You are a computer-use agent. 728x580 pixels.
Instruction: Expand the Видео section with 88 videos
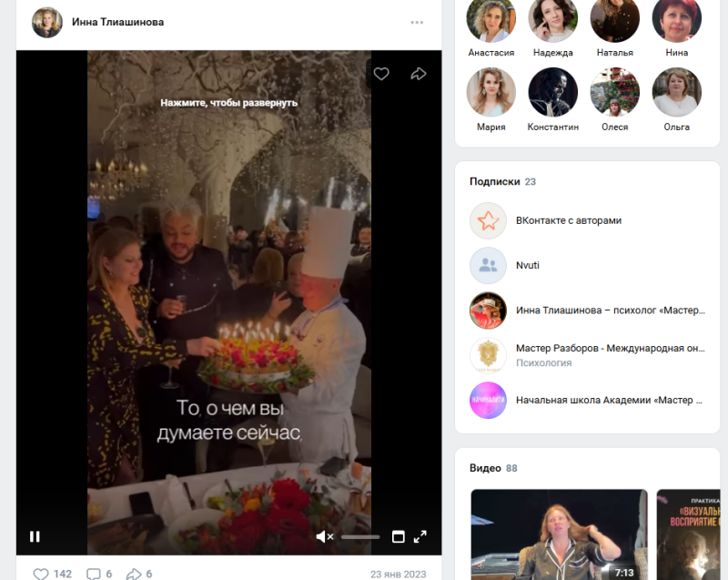tap(485, 468)
